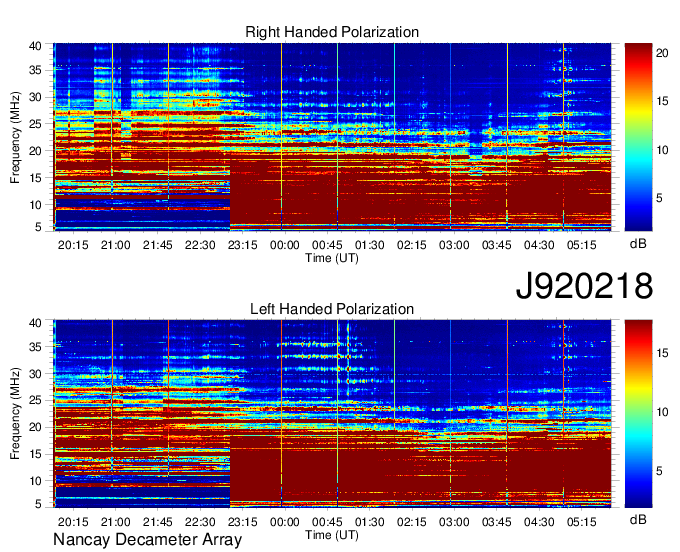Click the 03:00 time tick on Left Handed plot
The width and height of the screenshot is (680, 552).
[454, 522]
